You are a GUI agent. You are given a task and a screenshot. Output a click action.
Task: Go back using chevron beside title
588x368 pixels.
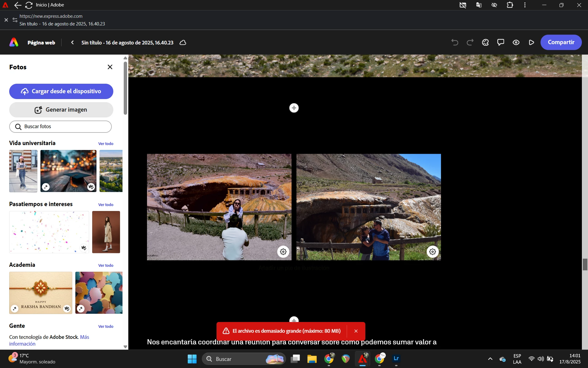coord(72,43)
